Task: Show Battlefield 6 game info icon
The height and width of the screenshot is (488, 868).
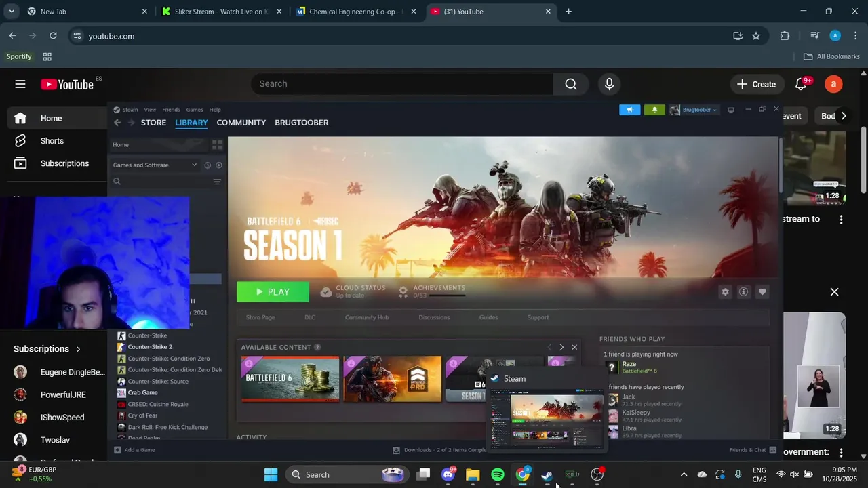Action: tap(743, 292)
